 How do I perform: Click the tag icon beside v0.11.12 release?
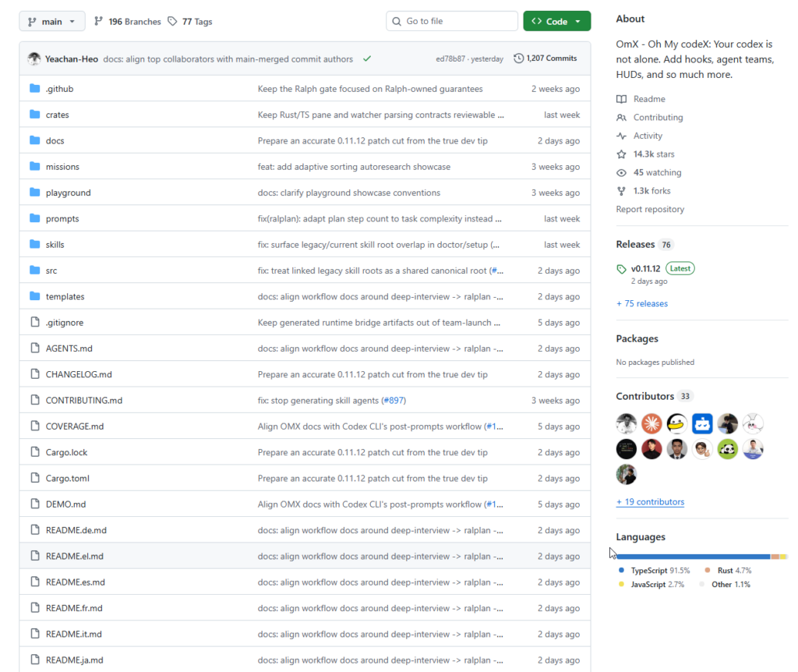point(621,269)
